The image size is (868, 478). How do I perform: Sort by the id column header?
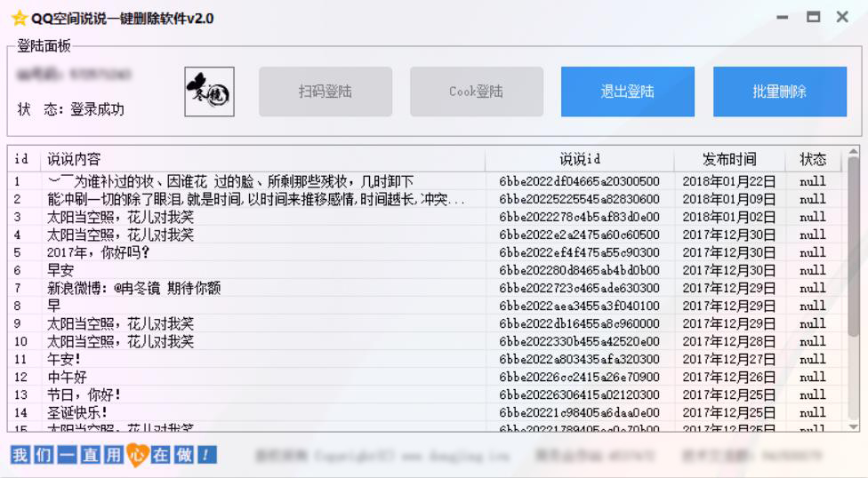point(24,159)
